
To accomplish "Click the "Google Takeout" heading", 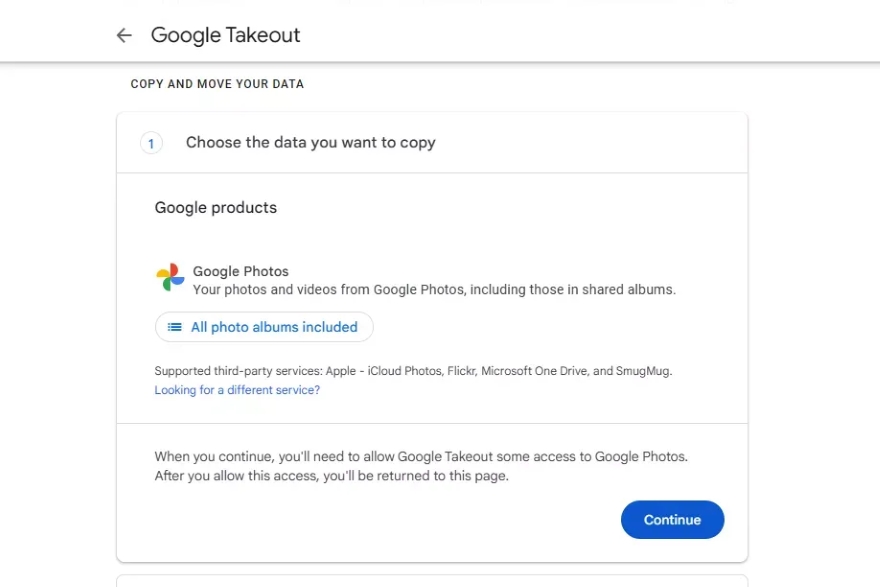I will tap(224, 35).
